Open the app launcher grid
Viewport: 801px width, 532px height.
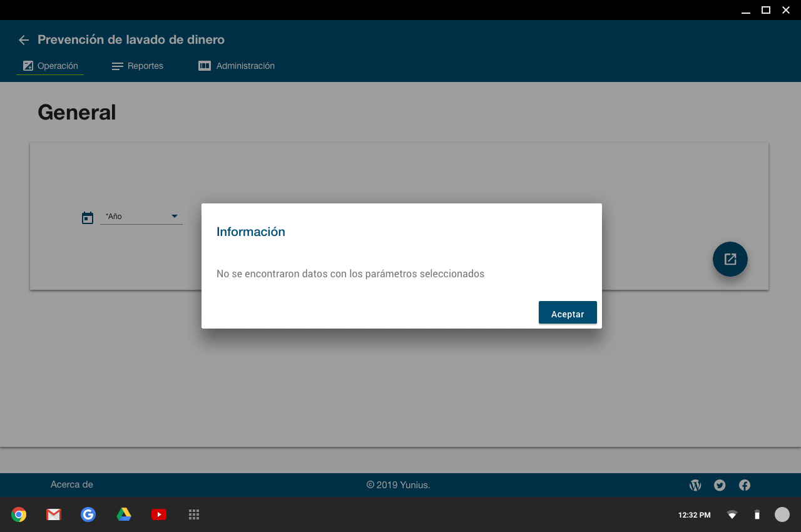(x=194, y=514)
